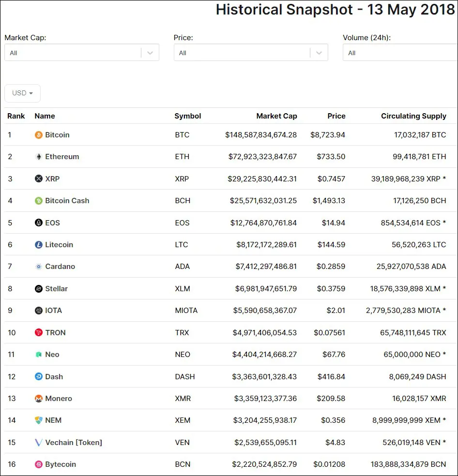Click Dash market cap $3,363,601,328.43
This screenshot has height=476, width=458.
coord(264,377)
